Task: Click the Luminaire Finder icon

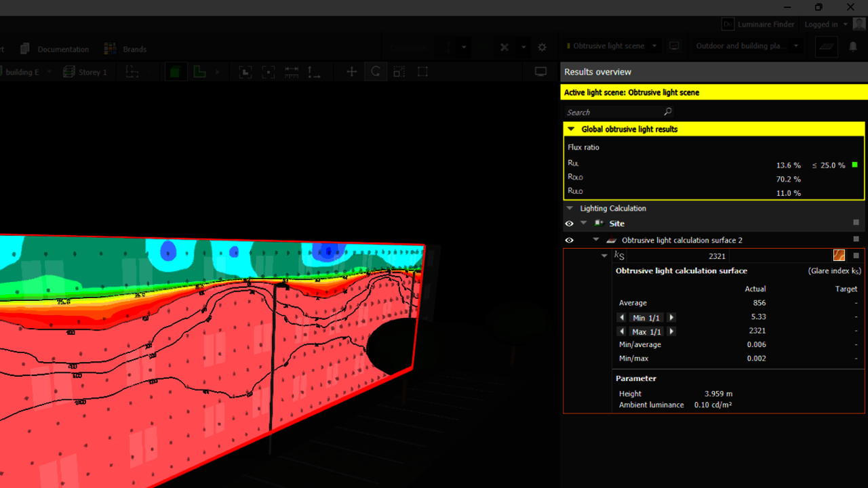Action: 727,24
